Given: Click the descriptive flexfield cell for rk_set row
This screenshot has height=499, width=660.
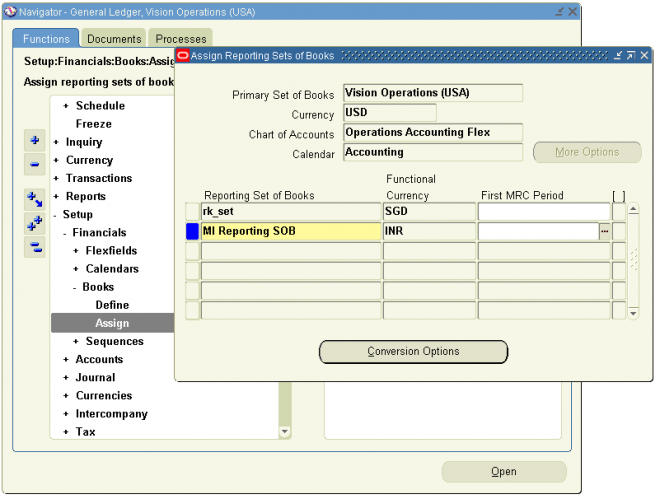Looking at the screenshot, I should pyautogui.click(x=618, y=212).
